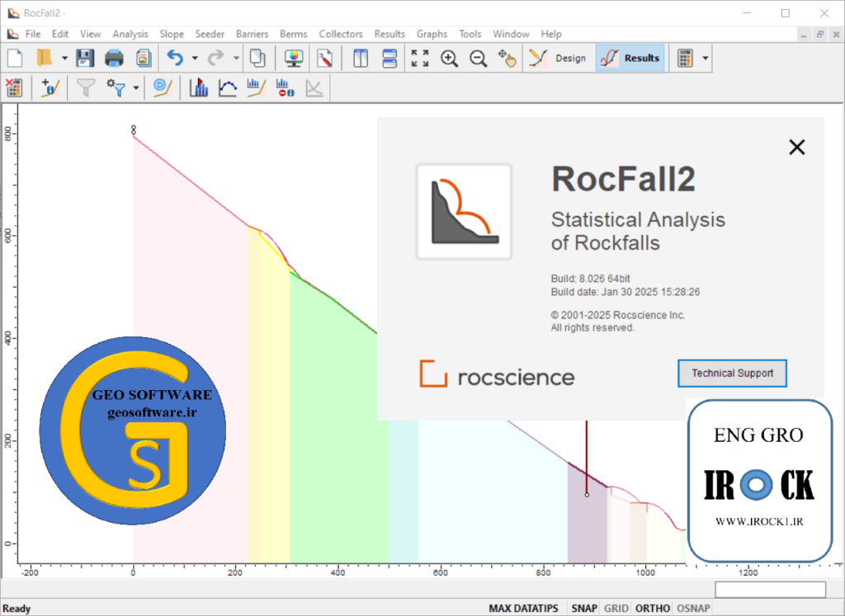Click the purple slope material region
The height and width of the screenshot is (616, 845).
(x=587, y=522)
